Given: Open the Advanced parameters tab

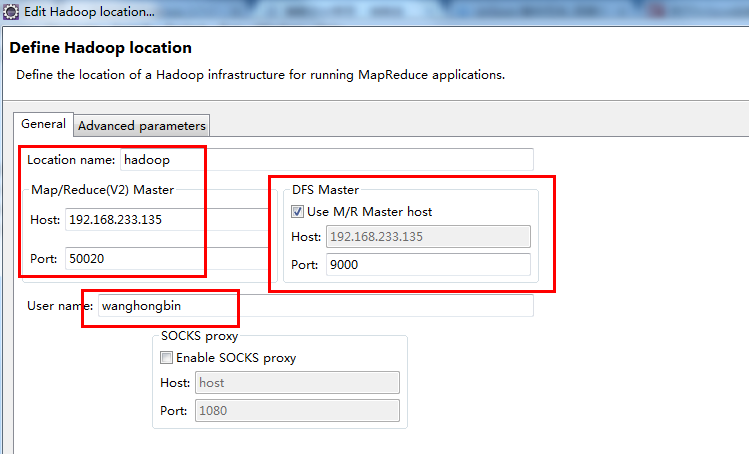Looking at the screenshot, I should [x=141, y=126].
